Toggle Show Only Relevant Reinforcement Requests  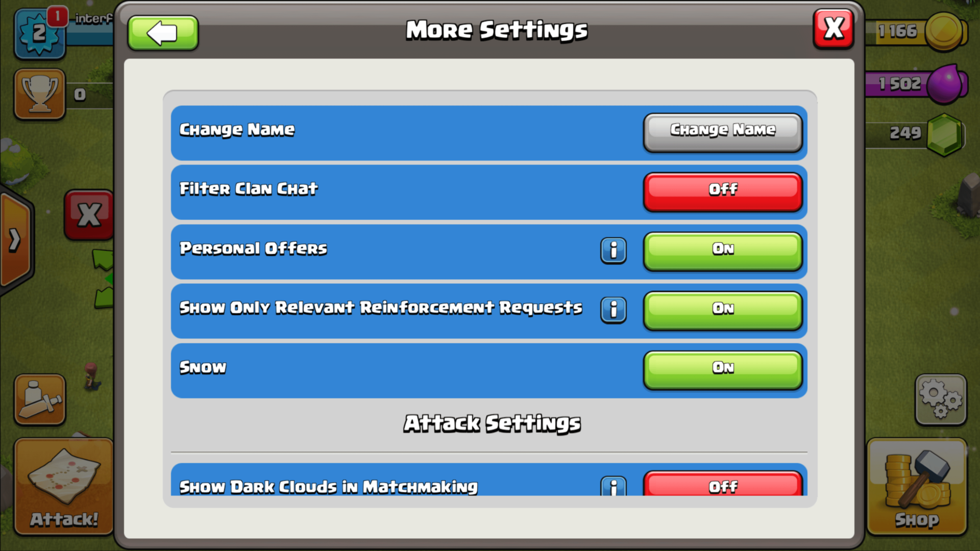click(723, 311)
